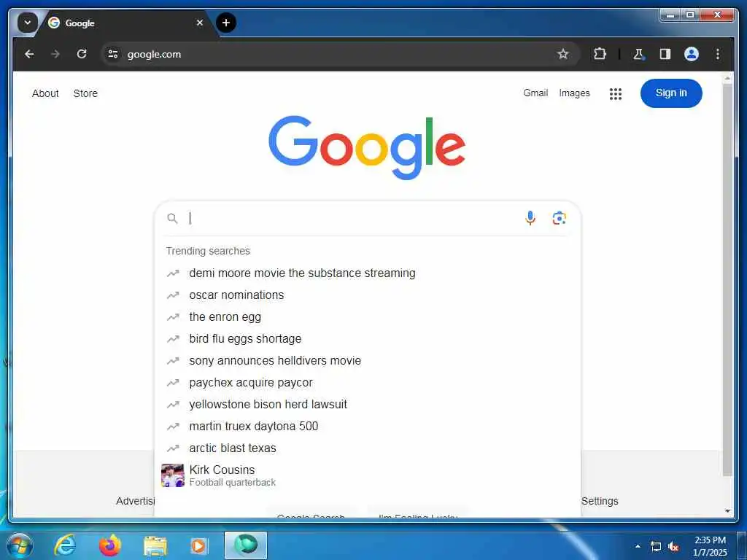
Task: Start voice search with the microphone
Action: click(530, 218)
